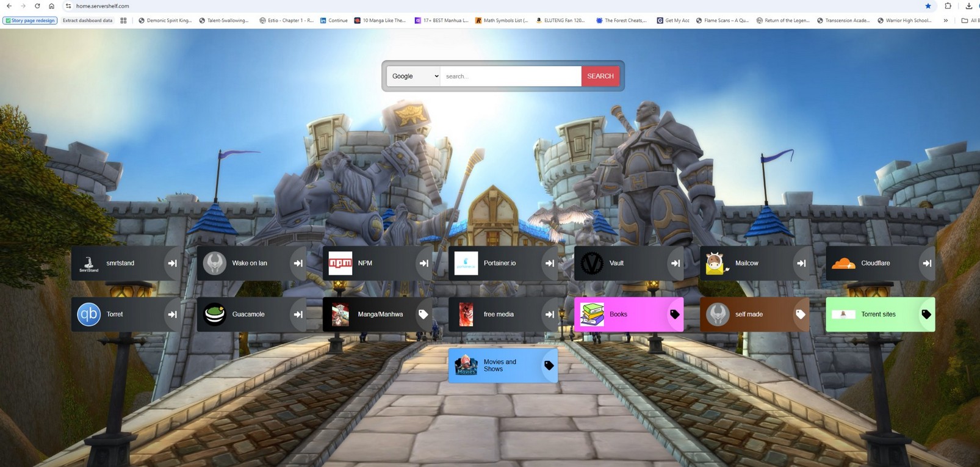The height and width of the screenshot is (467, 980).
Task: Open the free media thumbnail icon
Action: pyautogui.click(x=466, y=314)
